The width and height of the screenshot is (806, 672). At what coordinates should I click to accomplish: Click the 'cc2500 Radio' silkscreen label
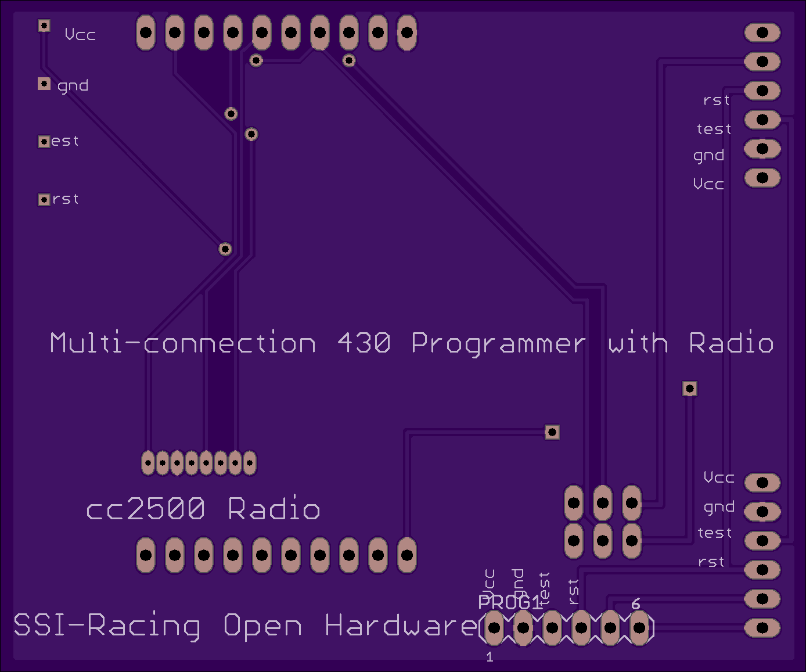pyautogui.click(x=203, y=509)
